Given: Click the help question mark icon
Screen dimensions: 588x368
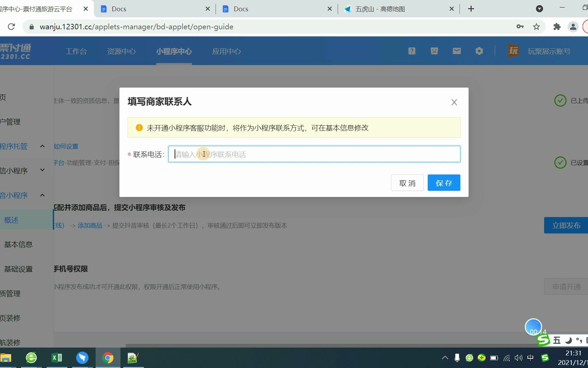Looking at the screenshot, I should click(x=412, y=51).
